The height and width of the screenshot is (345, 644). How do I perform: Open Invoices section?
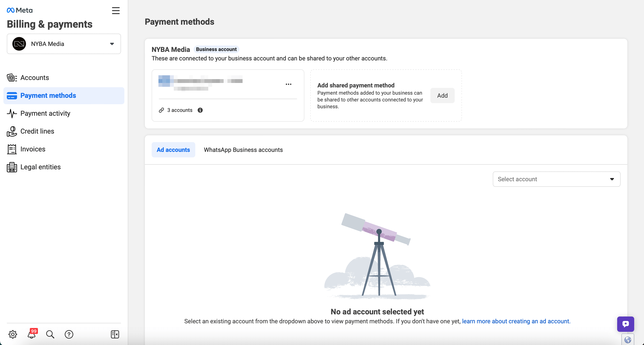pos(64,149)
